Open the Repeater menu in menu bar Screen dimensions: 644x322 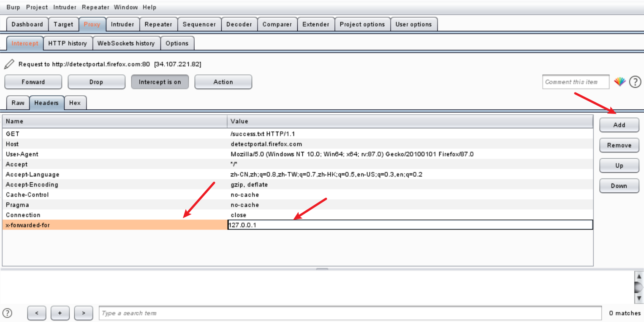coord(95,7)
